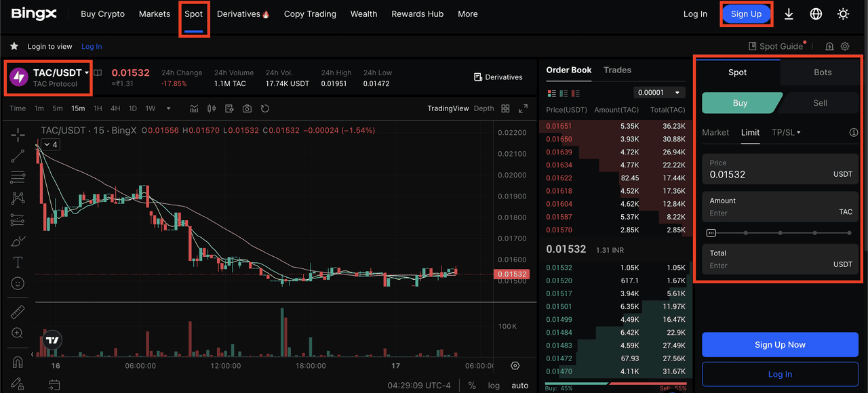The height and width of the screenshot is (393, 868).
Task: Open the language globe icon
Action: point(816,14)
